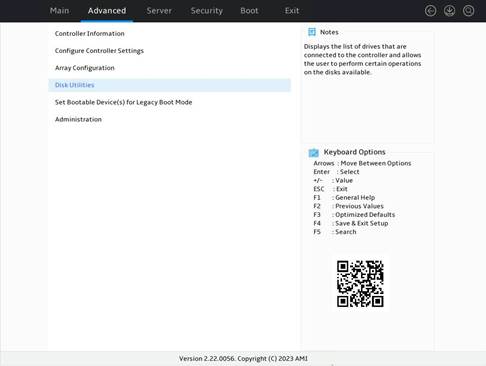486x366 pixels.
Task: Go to the Security tab
Action: pyautogui.click(x=207, y=11)
